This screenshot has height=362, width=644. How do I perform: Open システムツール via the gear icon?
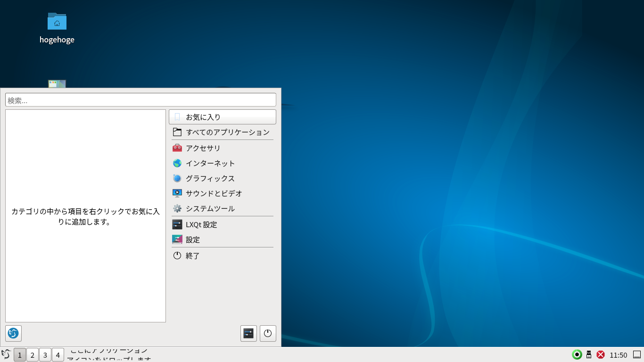coord(177,208)
